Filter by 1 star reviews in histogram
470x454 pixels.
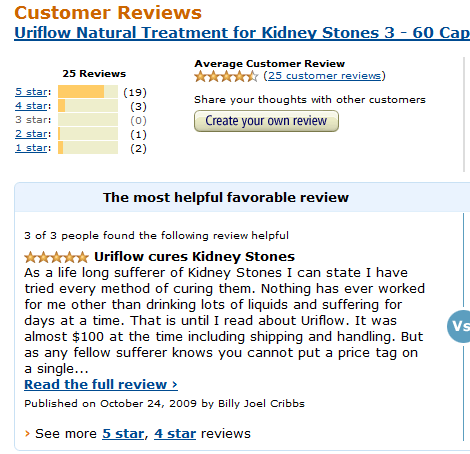31,148
